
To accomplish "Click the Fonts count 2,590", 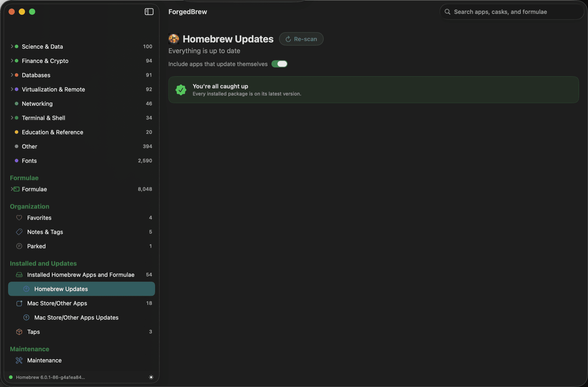I will (145, 161).
